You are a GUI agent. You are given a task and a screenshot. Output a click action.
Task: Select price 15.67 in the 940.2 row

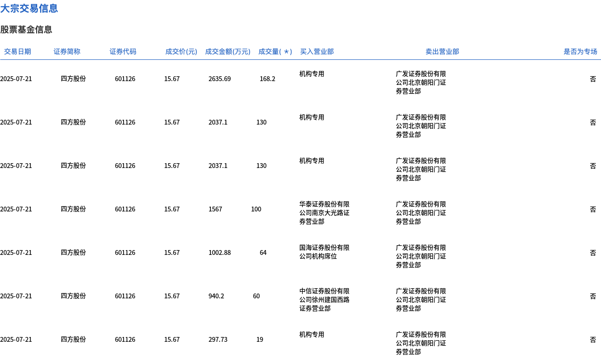point(172,296)
